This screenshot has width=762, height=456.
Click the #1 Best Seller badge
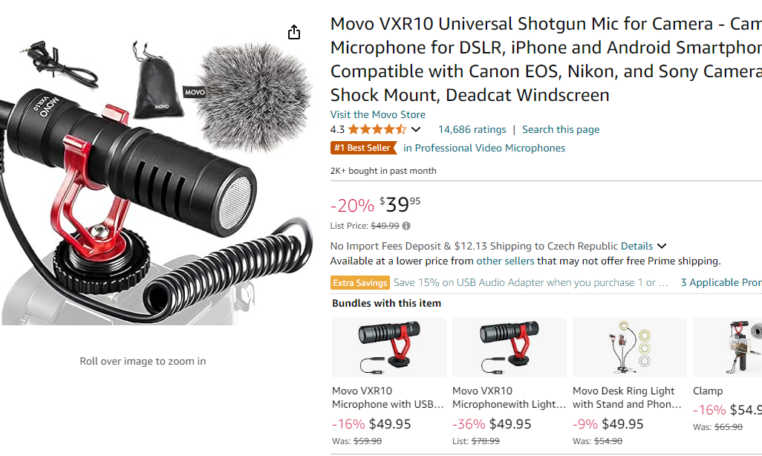[363, 148]
